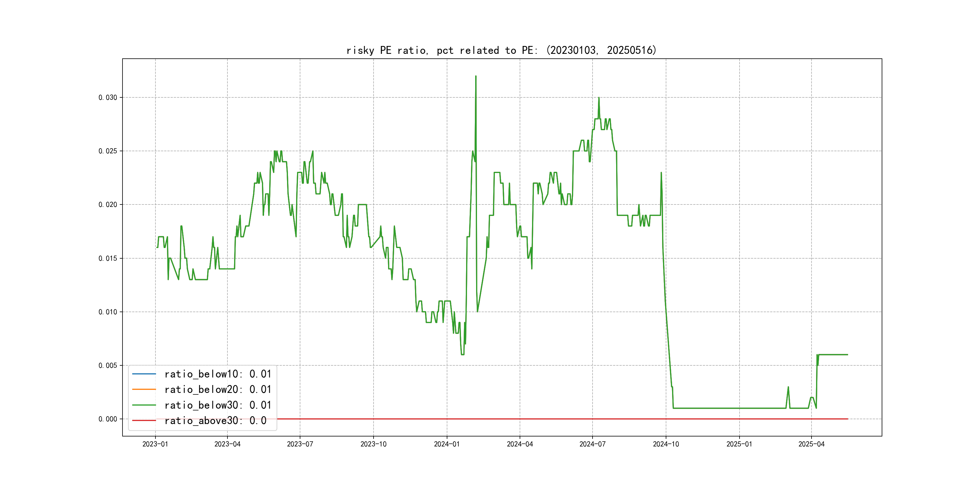The image size is (980, 490).
Task: Click the 0.000 y-axis tick label
Action: [108, 419]
